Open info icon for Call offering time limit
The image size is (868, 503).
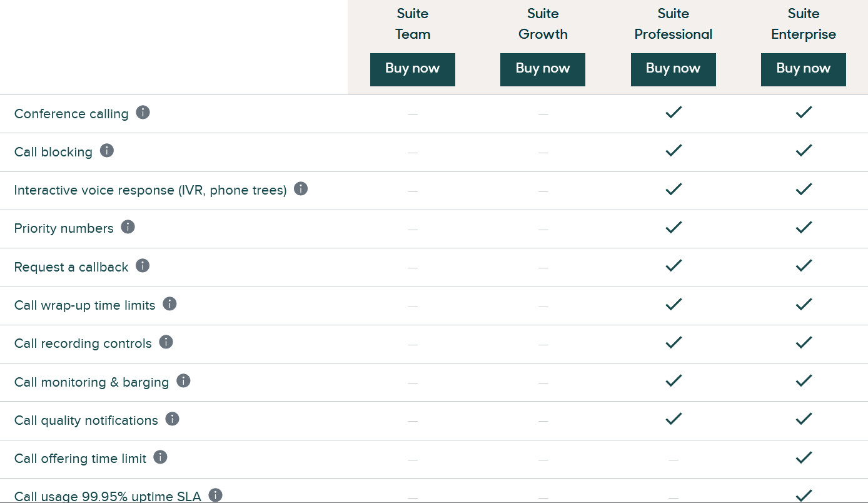160,457
